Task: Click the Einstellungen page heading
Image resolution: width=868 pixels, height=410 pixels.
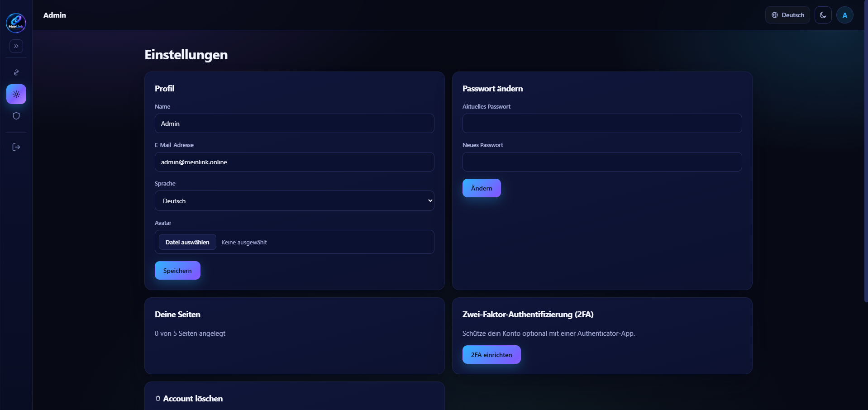Action: (x=186, y=55)
